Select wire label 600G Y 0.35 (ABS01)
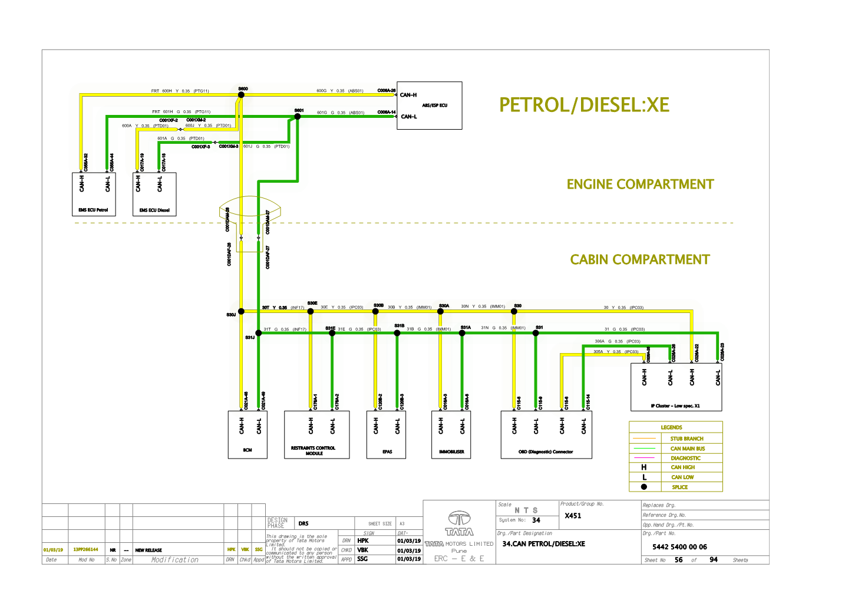Viewport: 868px width, 613px height. (x=340, y=91)
